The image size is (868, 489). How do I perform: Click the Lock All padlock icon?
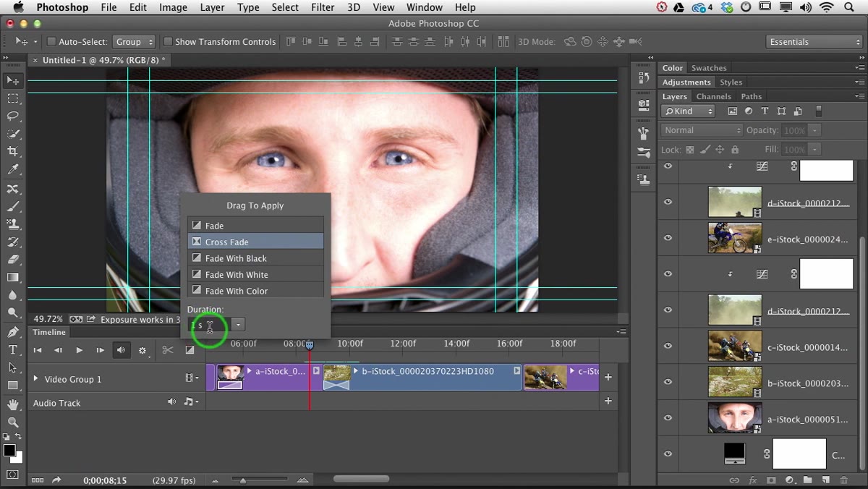[x=735, y=150]
